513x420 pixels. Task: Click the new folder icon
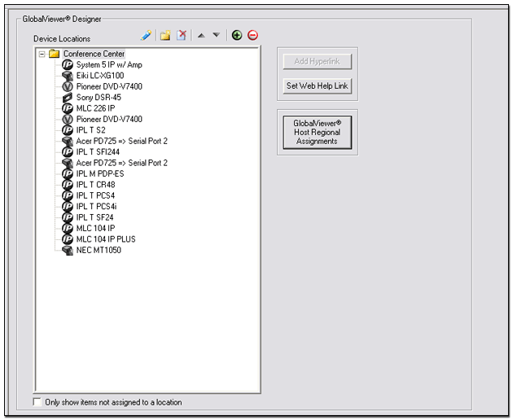tap(164, 36)
